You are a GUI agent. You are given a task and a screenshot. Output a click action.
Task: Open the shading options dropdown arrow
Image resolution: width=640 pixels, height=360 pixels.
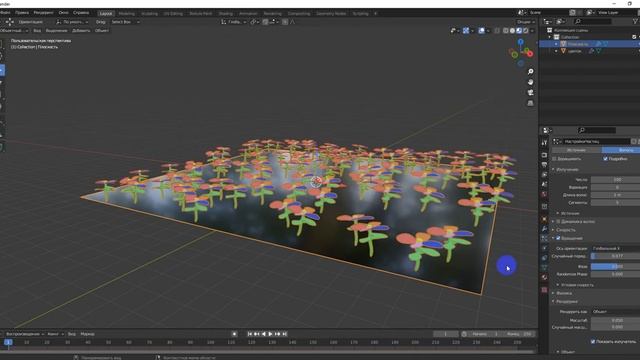[x=532, y=31]
